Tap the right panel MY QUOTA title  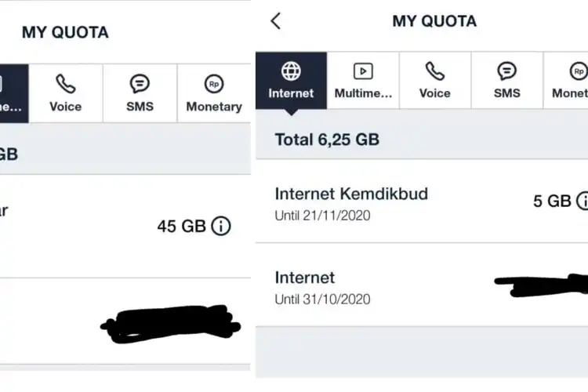(x=434, y=21)
